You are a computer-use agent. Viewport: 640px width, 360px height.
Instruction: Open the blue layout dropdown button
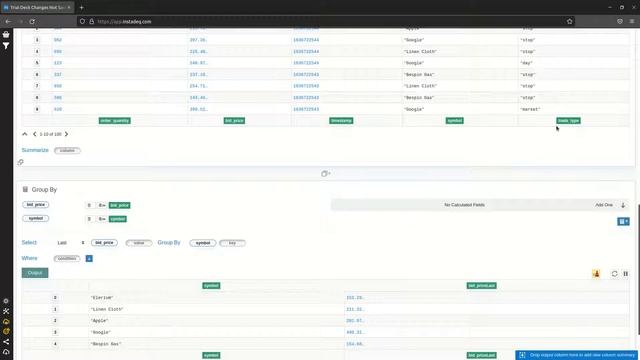(x=623, y=221)
